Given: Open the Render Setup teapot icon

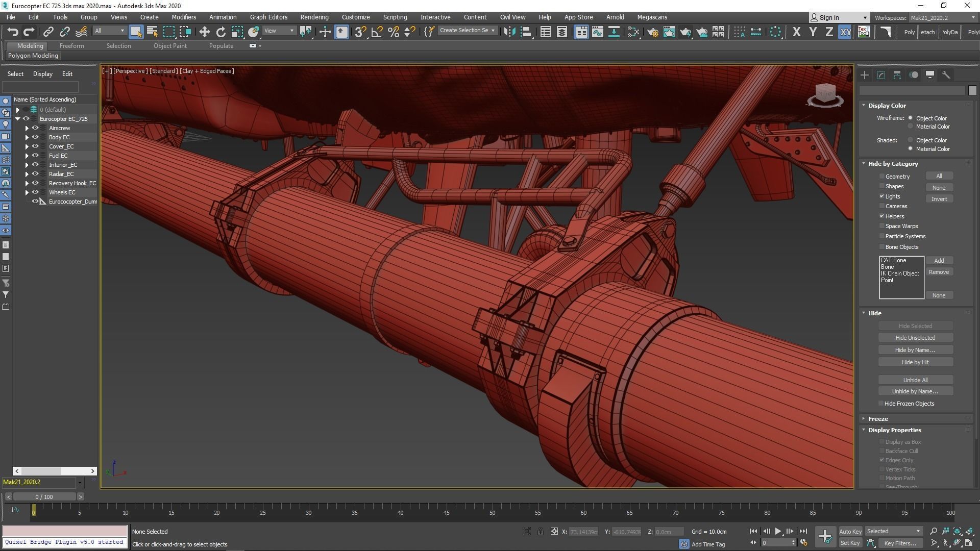Looking at the screenshot, I should [x=652, y=32].
